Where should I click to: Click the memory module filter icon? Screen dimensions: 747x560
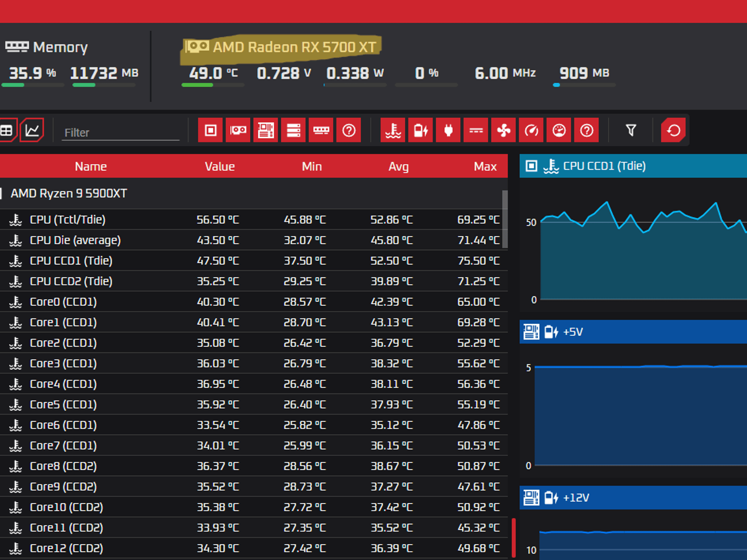[321, 130]
